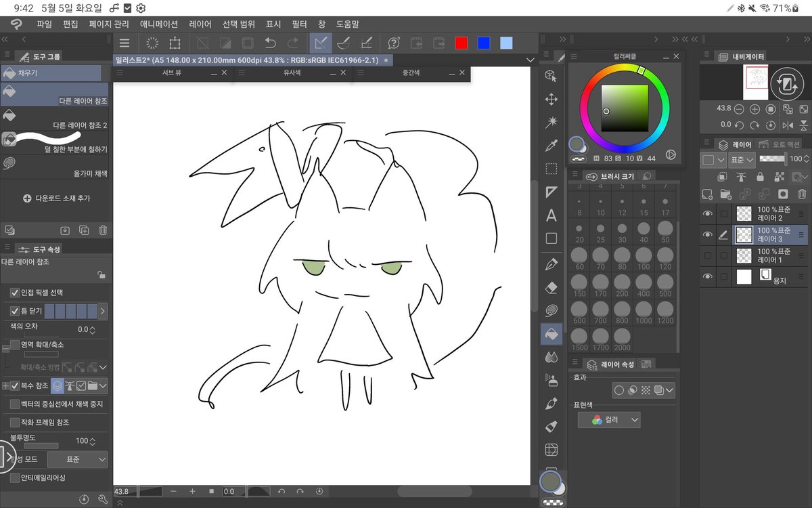
Task: Select 다른 레이어 참조 2 sub tool
Action: pyautogui.click(x=54, y=118)
